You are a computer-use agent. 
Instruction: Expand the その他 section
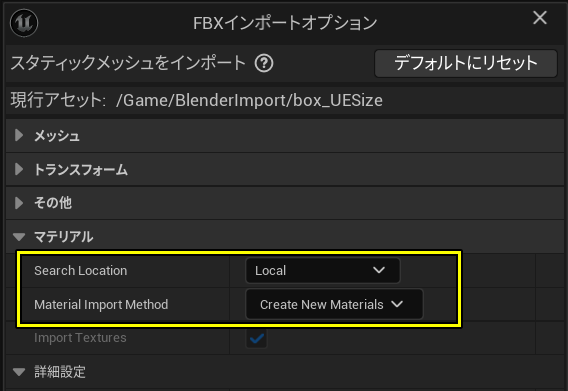19,203
